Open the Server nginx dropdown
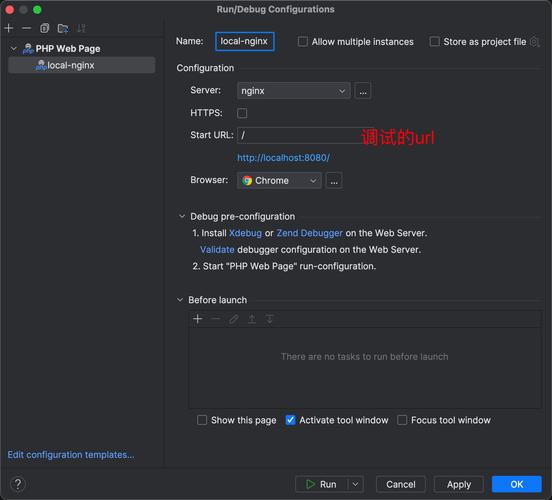Screen dimensions: 552x500 coord(294,91)
